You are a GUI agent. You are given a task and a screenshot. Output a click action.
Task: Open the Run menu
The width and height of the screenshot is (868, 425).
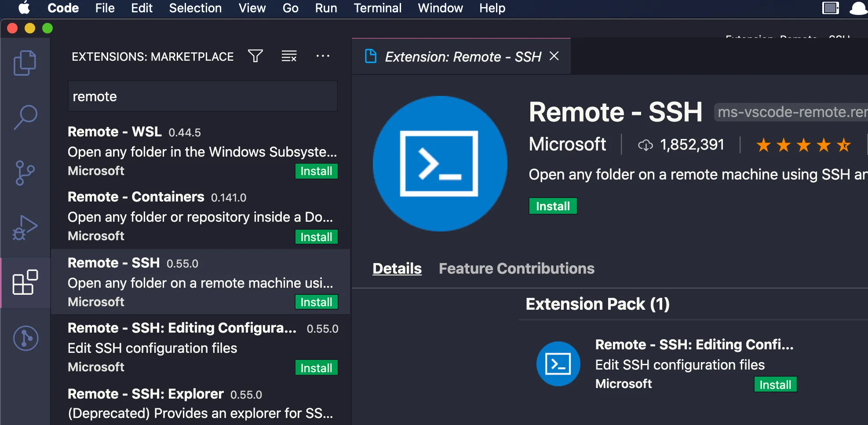point(326,8)
